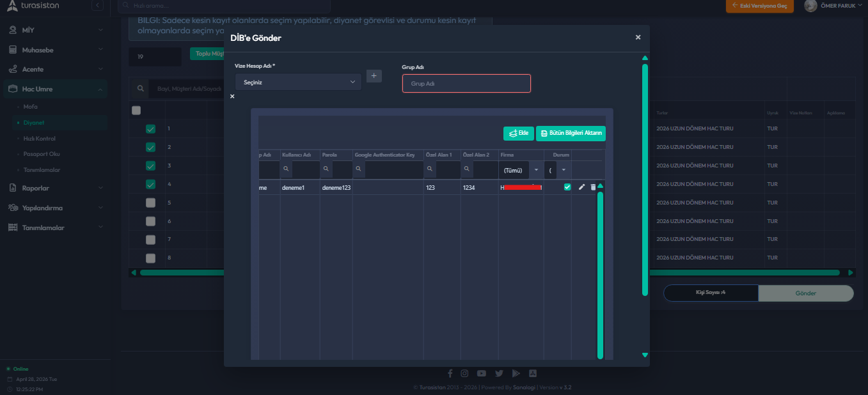Click the trash delete icon in deneme1 row
Screen dimensions: 868x395
pyautogui.click(x=593, y=187)
